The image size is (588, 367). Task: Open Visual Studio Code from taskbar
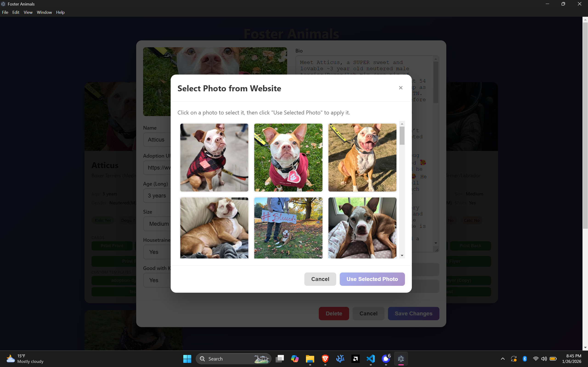tap(370, 359)
